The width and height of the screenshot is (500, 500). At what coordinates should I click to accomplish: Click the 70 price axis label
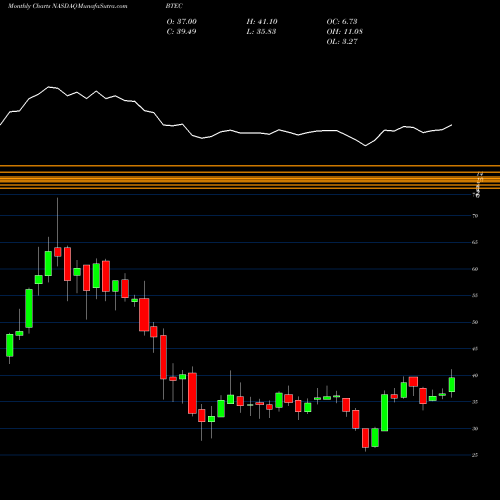click(x=475, y=216)
